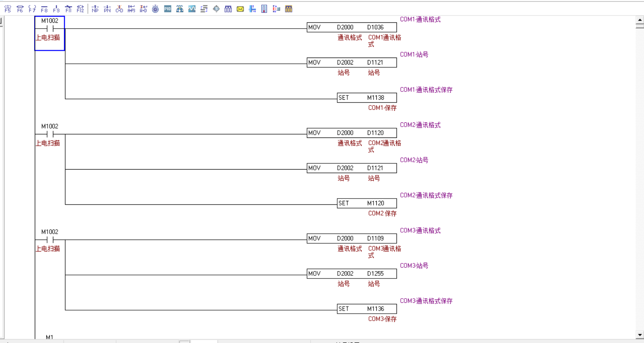Click the round timer icon in toolbar
The height and width of the screenshot is (343, 644).
[x=155, y=9]
